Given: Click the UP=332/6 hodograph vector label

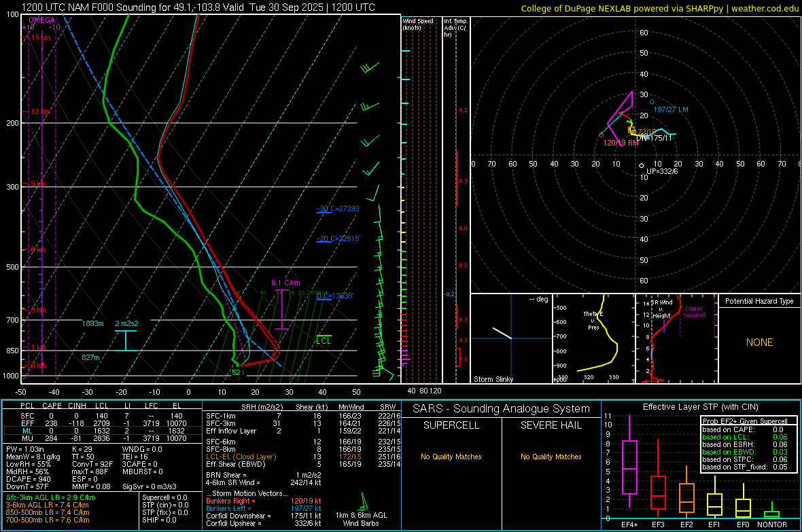Looking at the screenshot, I should (x=663, y=171).
